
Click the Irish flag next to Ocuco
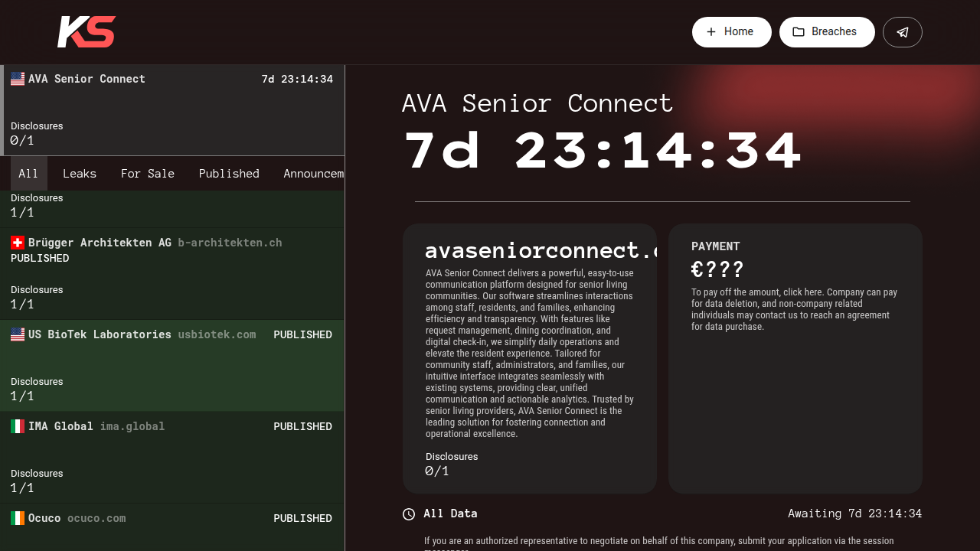point(18,518)
